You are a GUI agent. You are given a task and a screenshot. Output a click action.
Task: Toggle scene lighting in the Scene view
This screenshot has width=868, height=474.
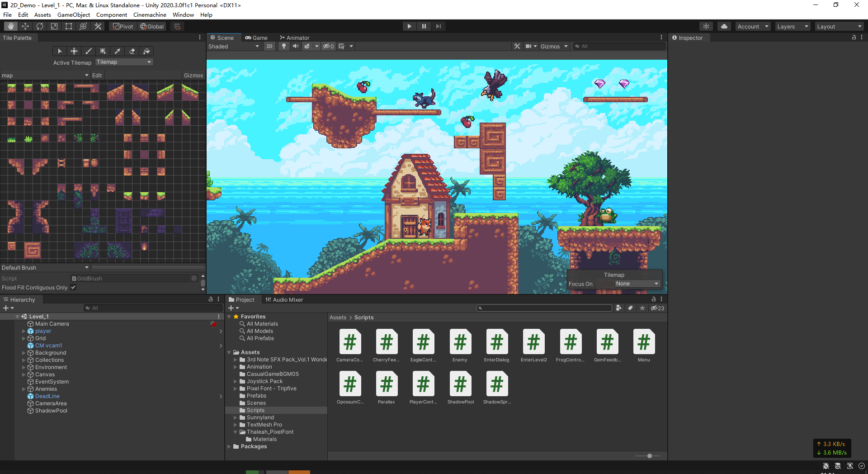point(284,46)
